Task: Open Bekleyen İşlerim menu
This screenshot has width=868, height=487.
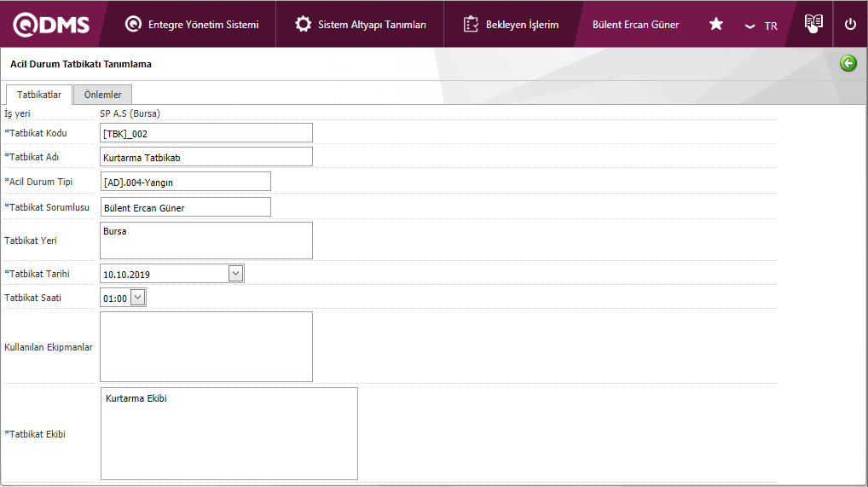Action: pyautogui.click(x=511, y=25)
